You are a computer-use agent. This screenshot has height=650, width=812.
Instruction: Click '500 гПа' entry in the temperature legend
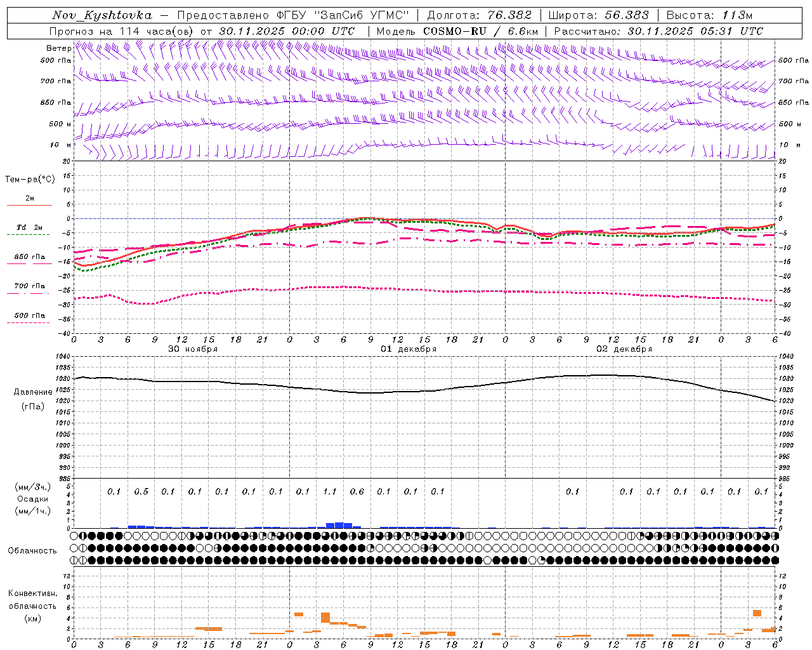30,315
